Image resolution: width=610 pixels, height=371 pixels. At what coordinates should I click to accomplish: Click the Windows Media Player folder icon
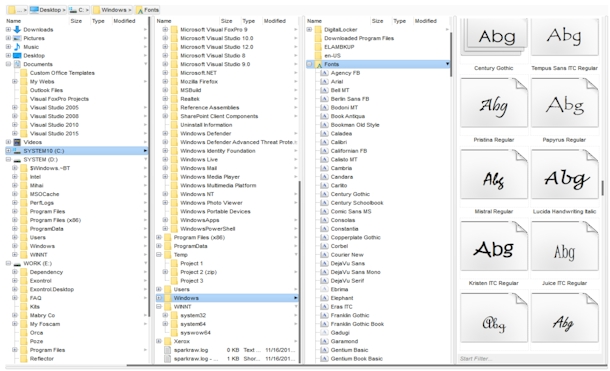pyautogui.click(x=174, y=177)
